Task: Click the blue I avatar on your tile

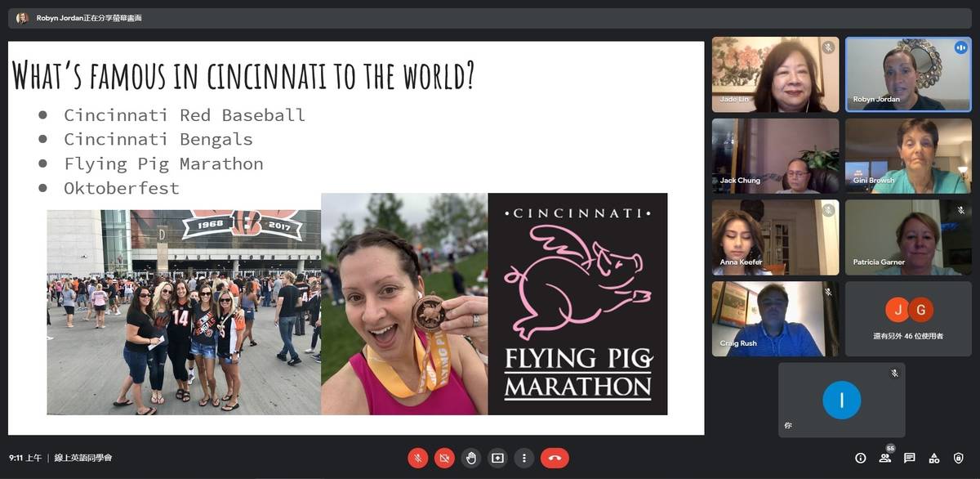Action: coord(841,400)
